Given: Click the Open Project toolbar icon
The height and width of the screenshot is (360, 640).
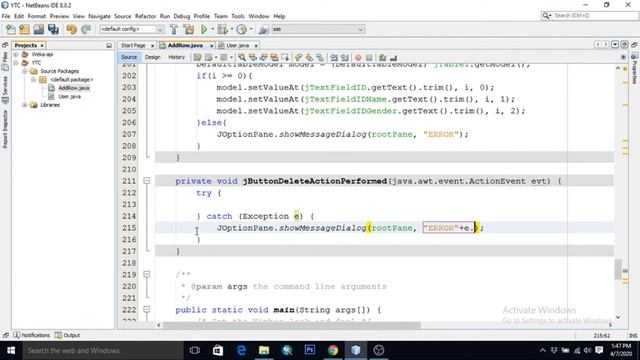Looking at the screenshot, I should tap(39, 29).
